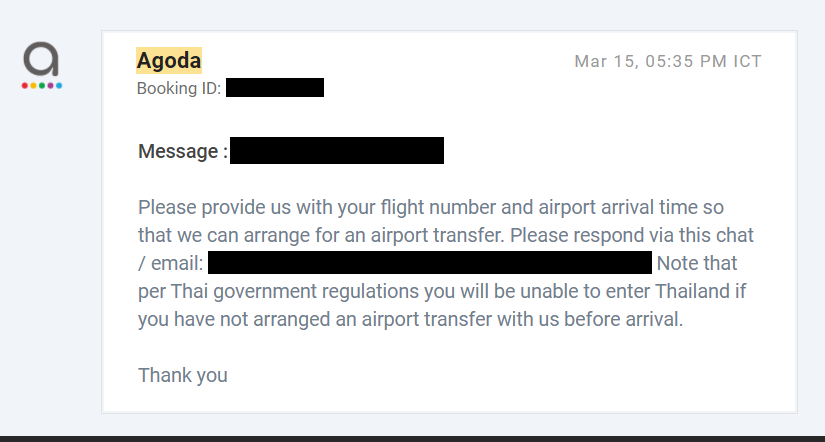
Task: Click the red dot under Agoda logo
Action: (x=25, y=86)
